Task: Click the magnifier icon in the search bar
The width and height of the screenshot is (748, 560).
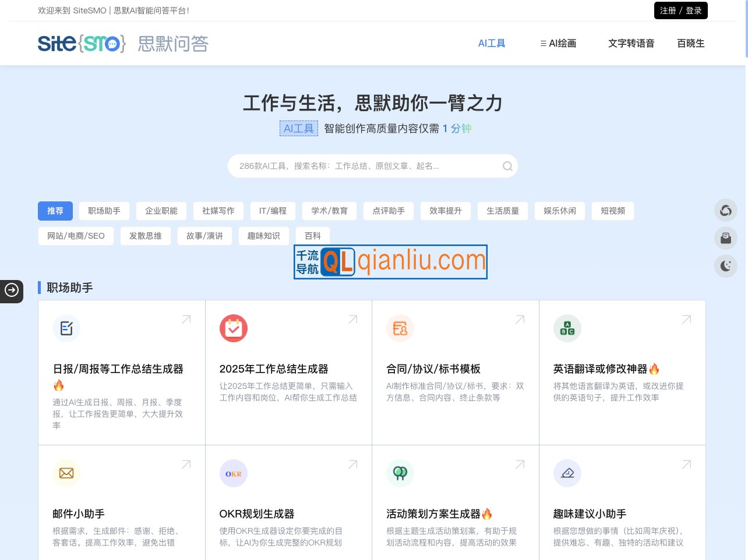Action: [x=507, y=166]
